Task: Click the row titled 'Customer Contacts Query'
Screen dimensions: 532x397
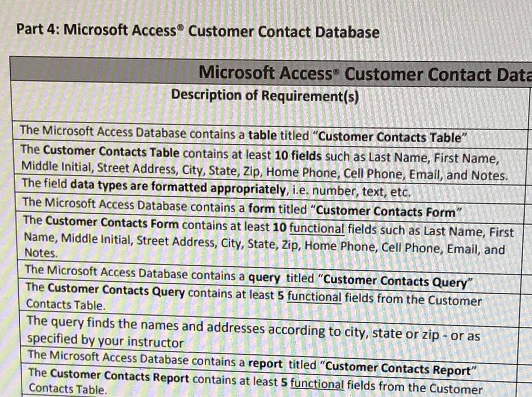Action: 271,278
